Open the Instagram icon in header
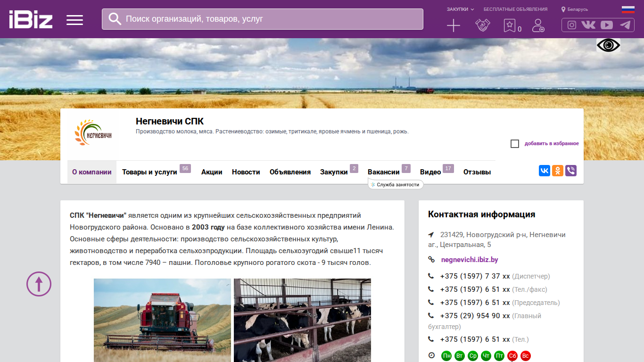Viewport: 644px width, 362px height. tap(572, 25)
